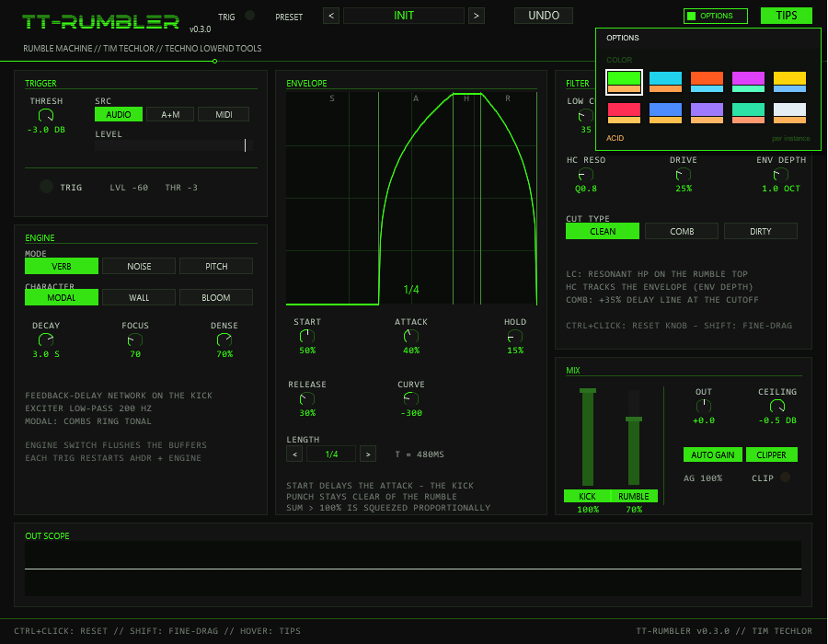Click the manual TRIG indicator in Trigger panel
The width and height of the screenshot is (828, 644).
click(x=47, y=187)
